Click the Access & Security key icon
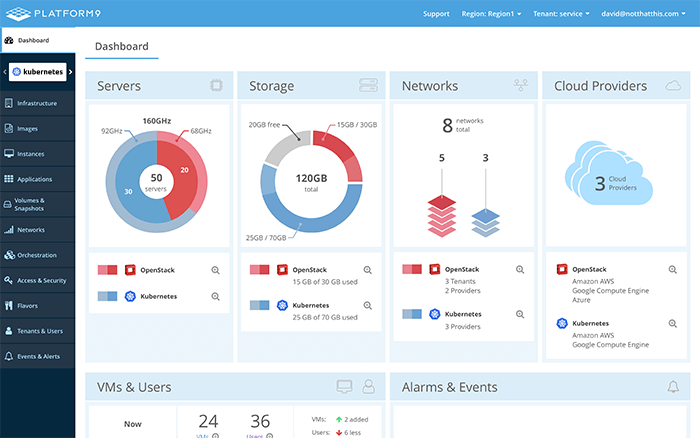Viewport: 700px width, 438px height. 8,280
